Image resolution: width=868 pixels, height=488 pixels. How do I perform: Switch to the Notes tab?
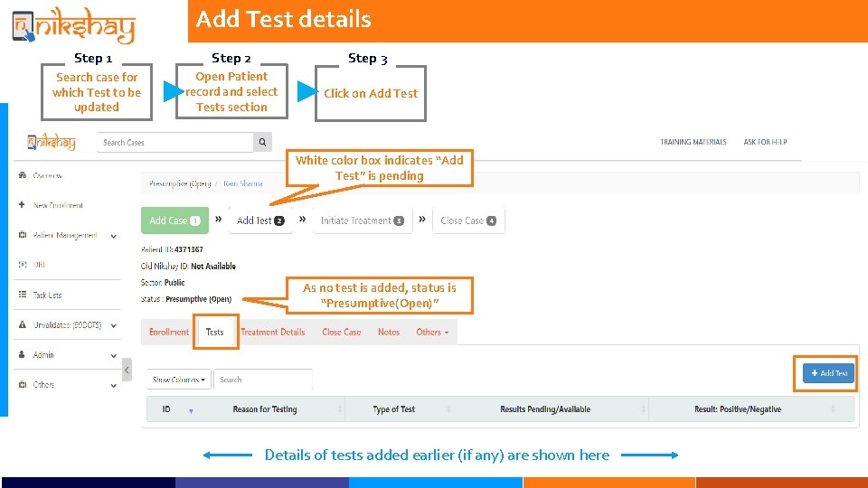coord(389,332)
